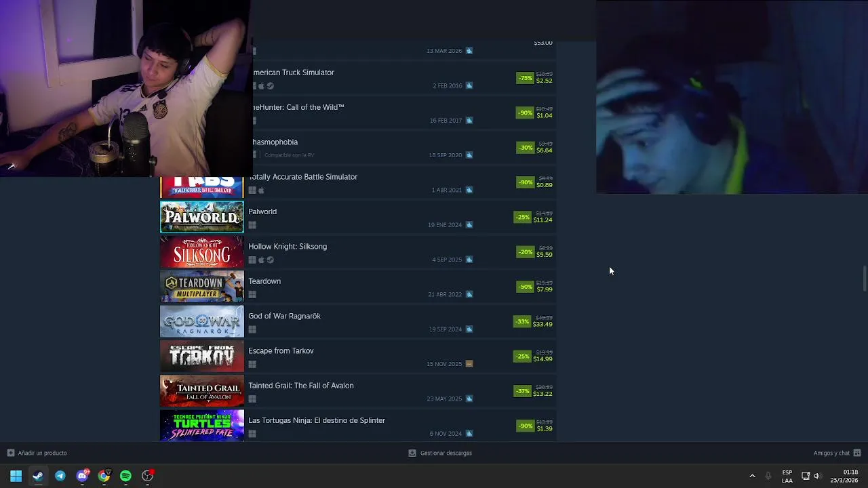Click Añadir un producto in the Steam footer

point(37,453)
